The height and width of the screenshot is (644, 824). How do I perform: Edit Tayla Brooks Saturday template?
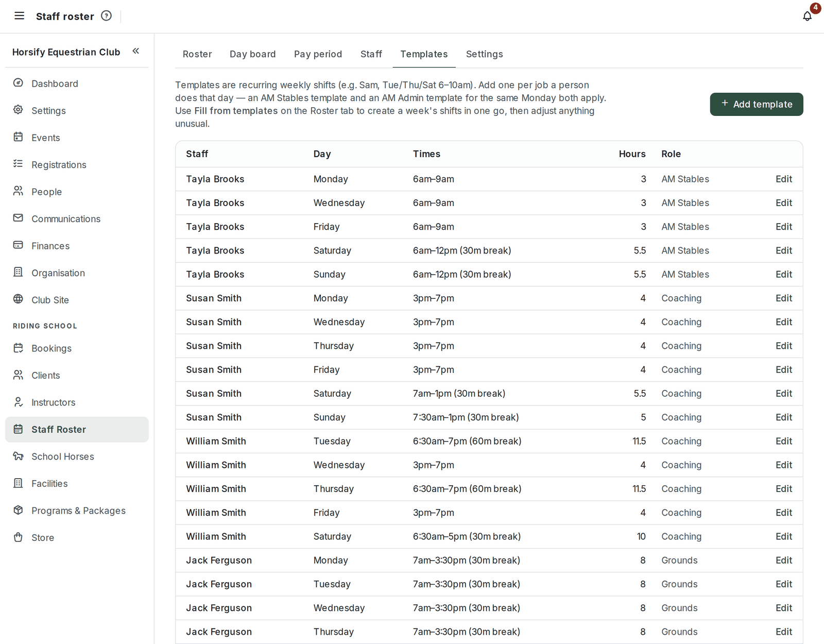coord(783,250)
